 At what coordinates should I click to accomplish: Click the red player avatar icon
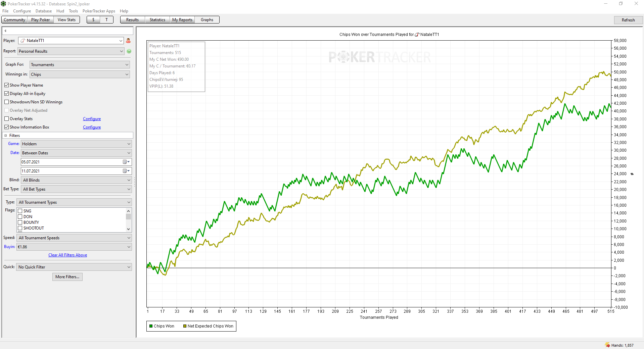pyautogui.click(x=128, y=41)
